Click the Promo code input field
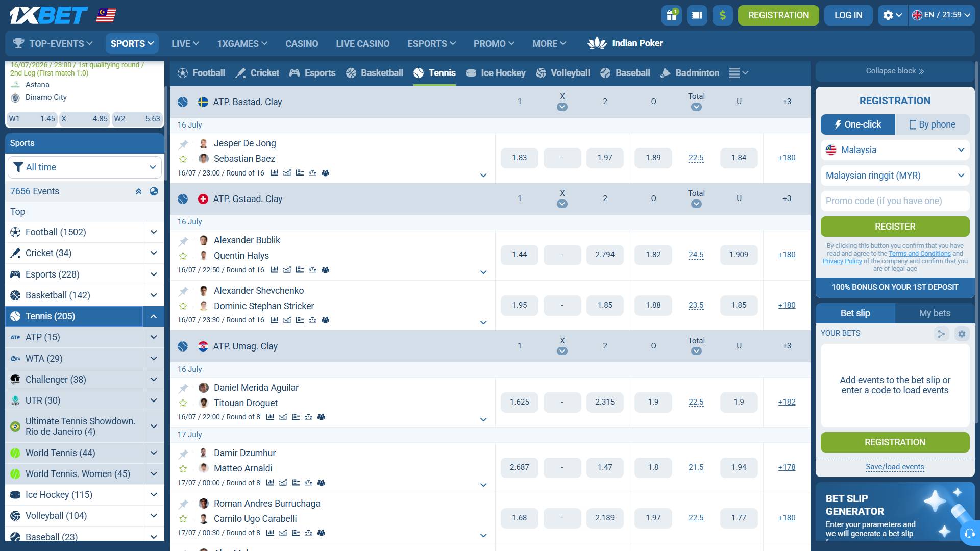The image size is (980, 551). (895, 201)
